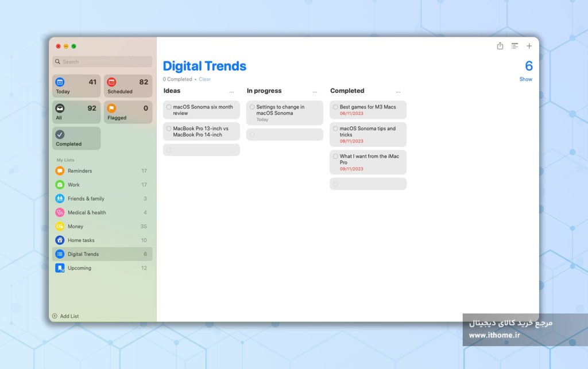This screenshot has height=369, width=588.
Task: Select the Home tasks list icon
Action: pyautogui.click(x=60, y=240)
